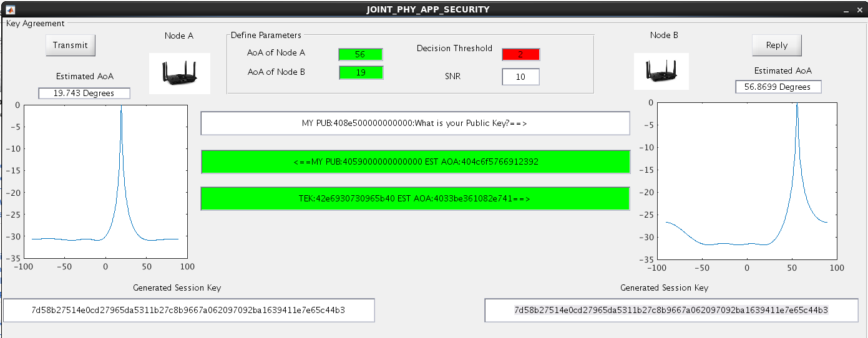Select the 'What is your Public Key' message box
This screenshot has width=868, height=338.
(415, 123)
